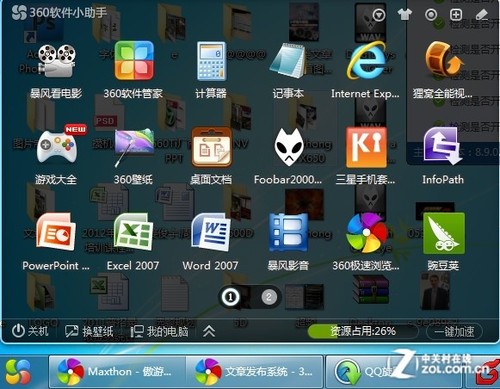Launch Internet Explorer icon
The width and height of the screenshot is (500, 389).
point(366,61)
